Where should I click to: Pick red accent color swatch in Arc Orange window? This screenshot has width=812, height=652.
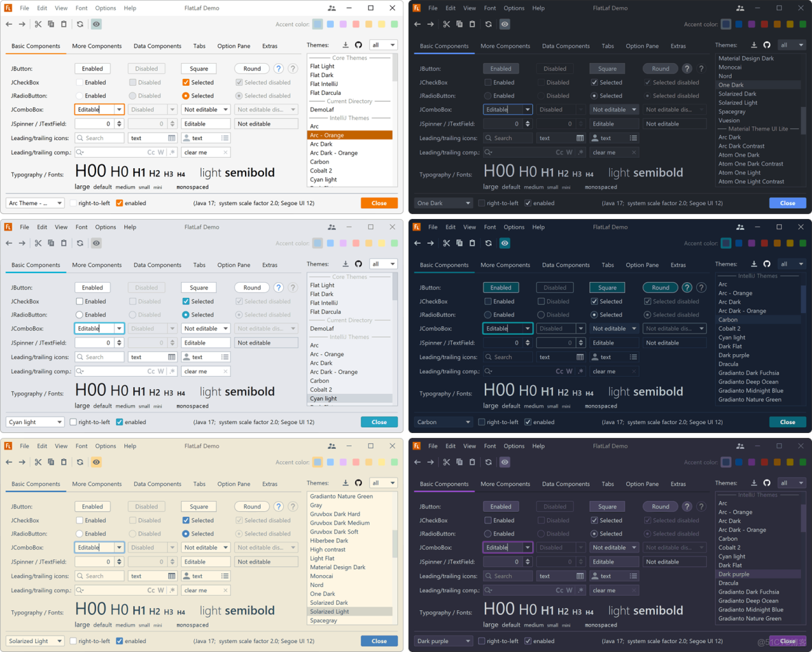click(x=356, y=24)
